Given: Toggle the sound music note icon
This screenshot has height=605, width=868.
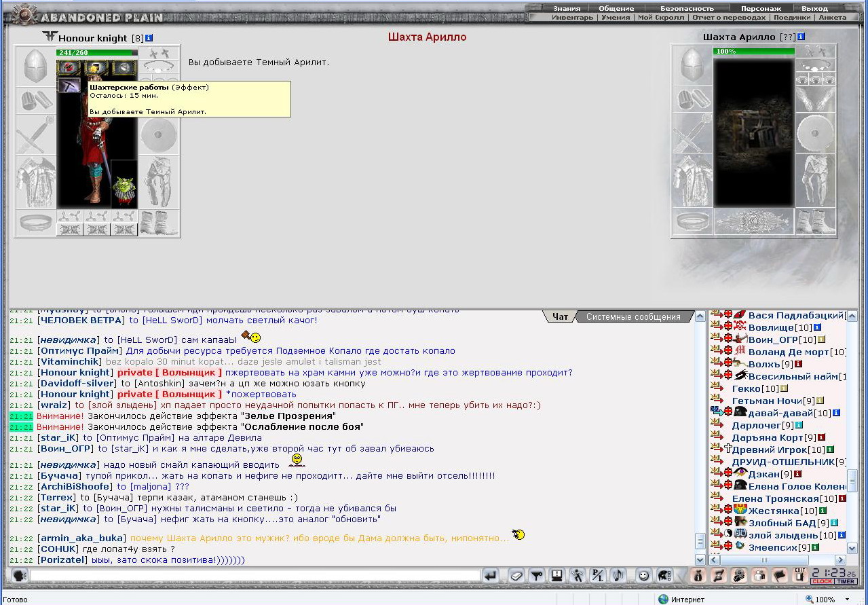Looking at the screenshot, I should 618,576.
